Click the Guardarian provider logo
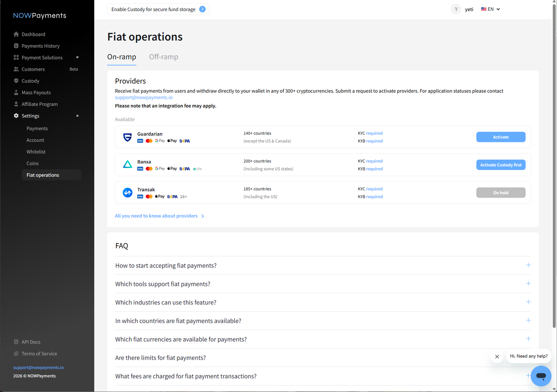This screenshot has height=392, width=557. coord(127,137)
